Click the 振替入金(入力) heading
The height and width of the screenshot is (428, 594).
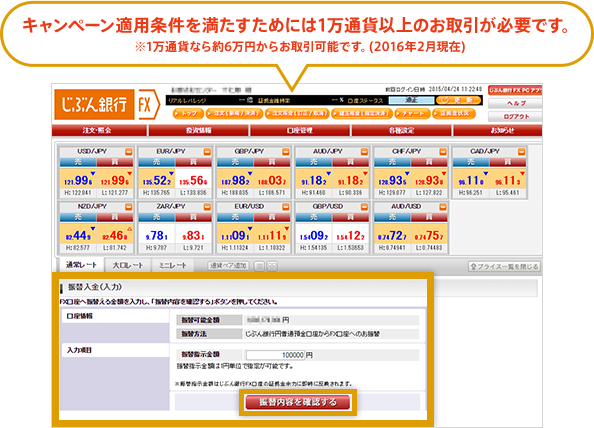click(x=95, y=287)
